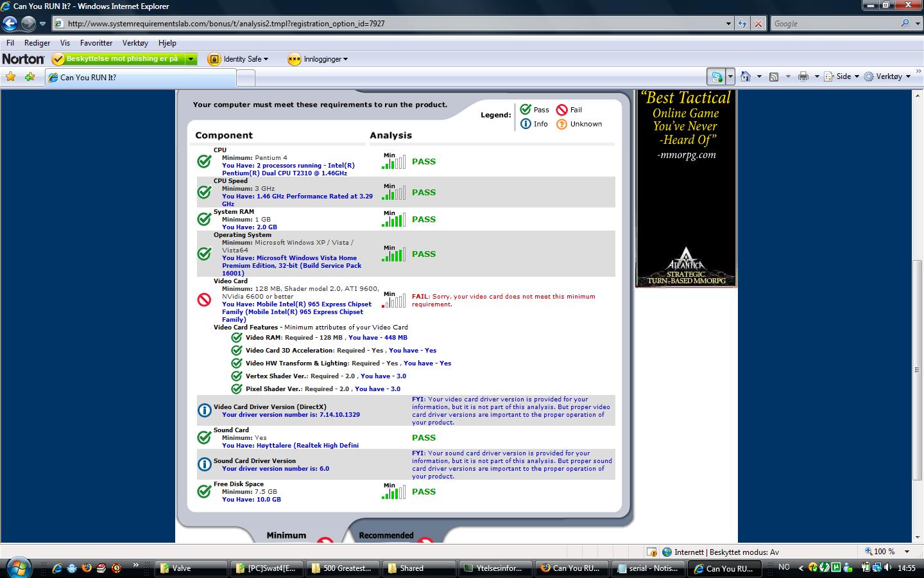Image resolution: width=924 pixels, height=578 pixels.
Task: Open the Rediger menu
Action: point(37,43)
